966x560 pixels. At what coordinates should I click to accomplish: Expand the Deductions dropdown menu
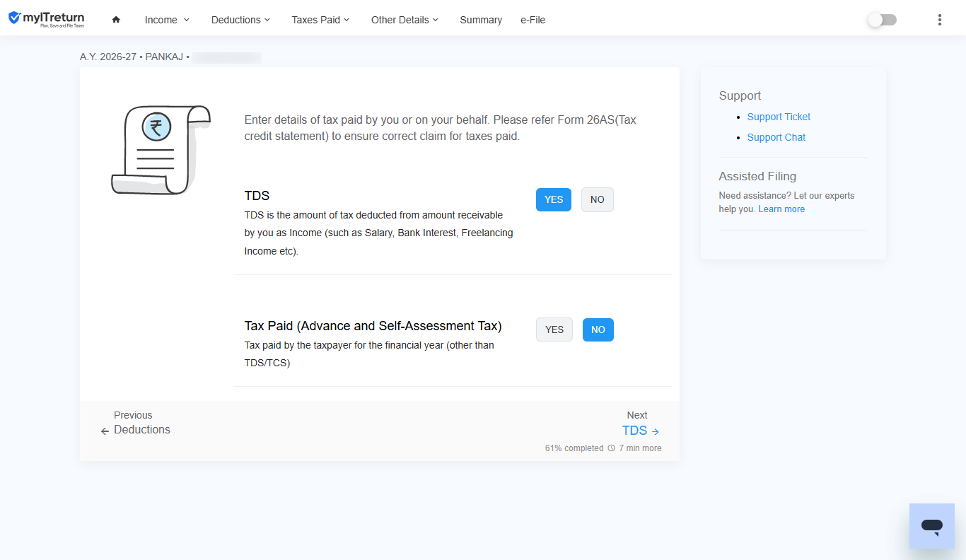241,20
